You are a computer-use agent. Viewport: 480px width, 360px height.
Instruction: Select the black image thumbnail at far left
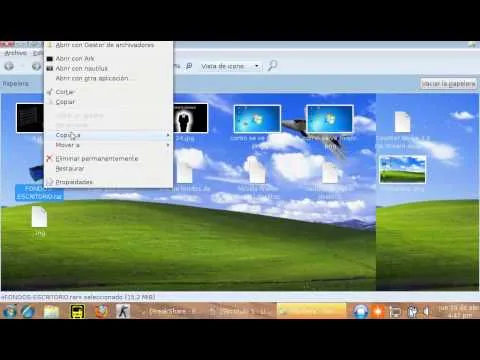30,118
